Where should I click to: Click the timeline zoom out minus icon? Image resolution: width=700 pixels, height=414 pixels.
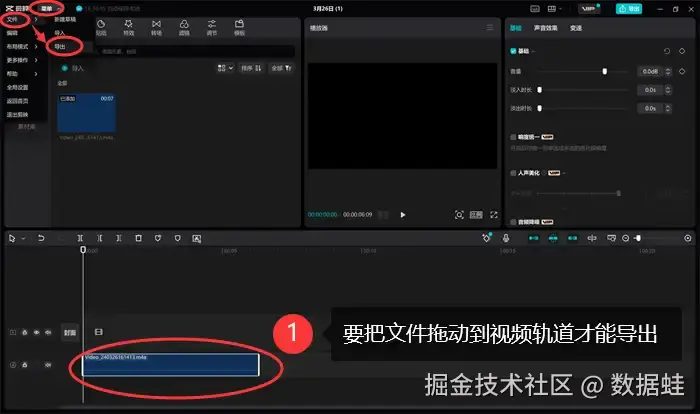[x=625, y=238]
